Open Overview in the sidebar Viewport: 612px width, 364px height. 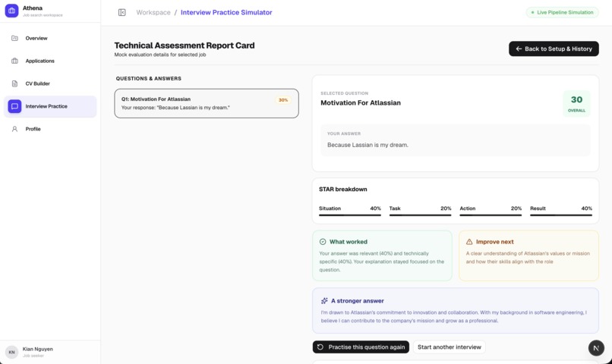click(x=50, y=38)
